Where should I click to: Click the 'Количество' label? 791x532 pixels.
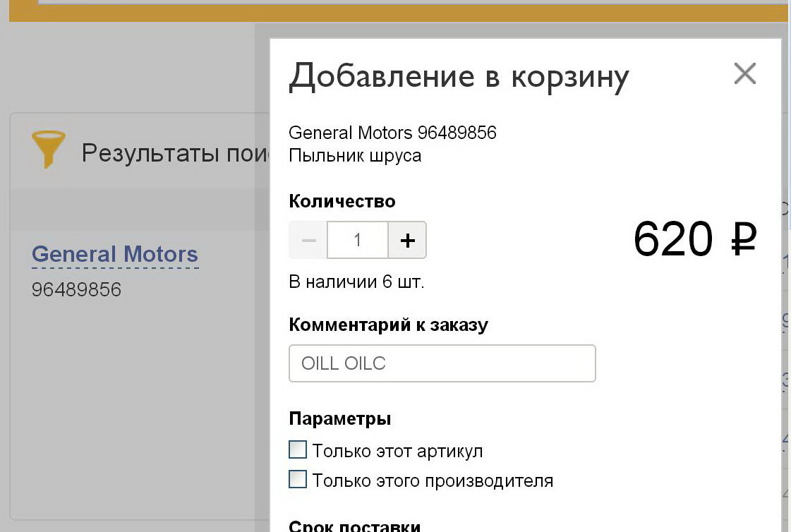pos(342,201)
